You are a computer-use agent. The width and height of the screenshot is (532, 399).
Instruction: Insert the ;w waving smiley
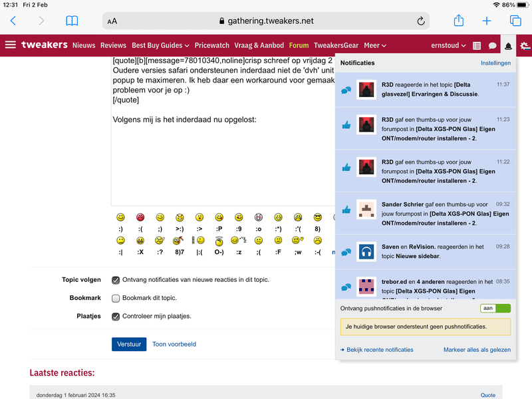click(x=298, y=240)
